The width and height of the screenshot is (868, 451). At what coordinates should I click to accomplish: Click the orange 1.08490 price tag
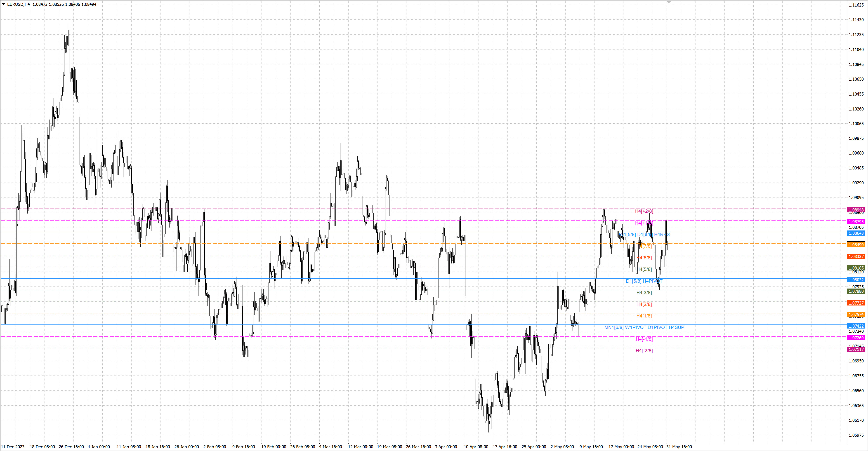[856, 245]
